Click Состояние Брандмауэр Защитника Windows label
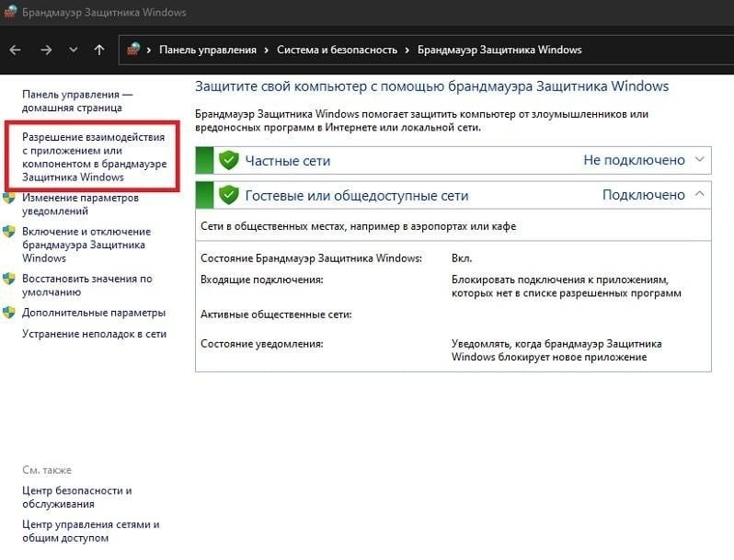The image size is (734, 560). point(311,258)
